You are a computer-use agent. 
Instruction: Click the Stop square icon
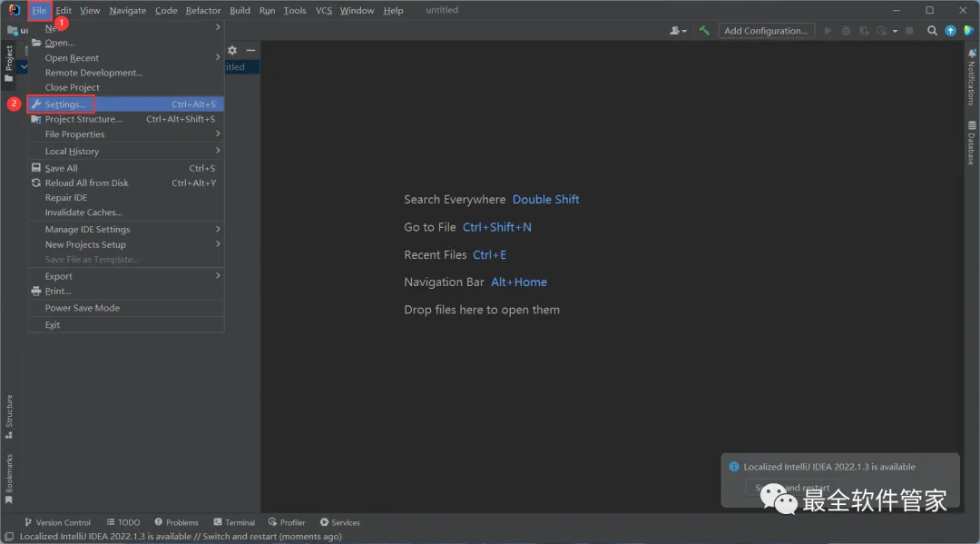909,31
